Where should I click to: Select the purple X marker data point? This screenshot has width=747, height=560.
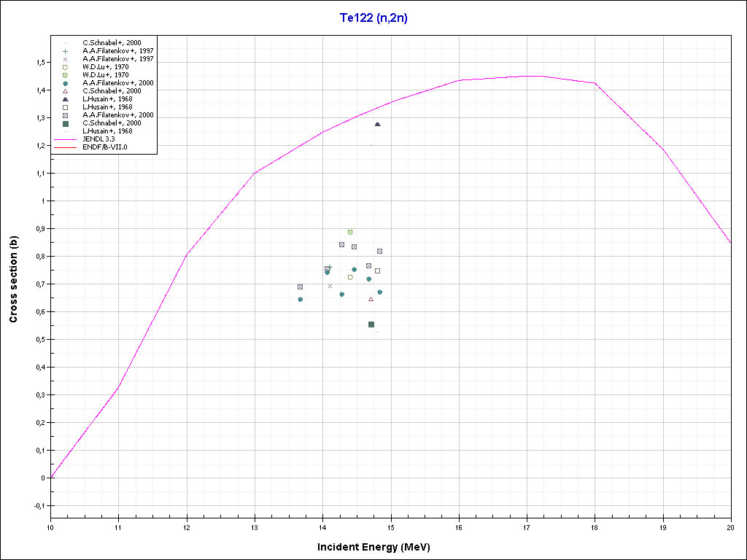[330, 286]
